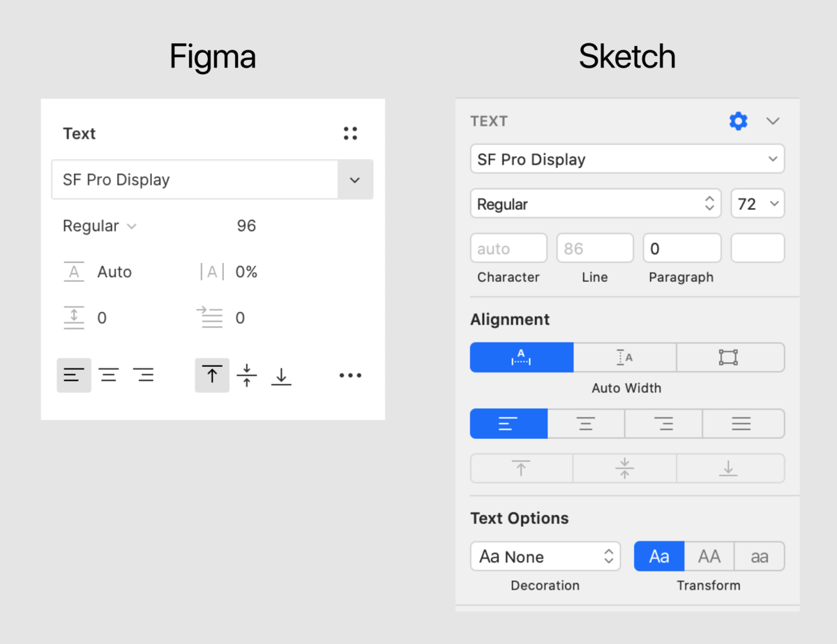
Task: Select Sketch fixed size text box icon
Action: pyautogui.click(x=730, y=357)
